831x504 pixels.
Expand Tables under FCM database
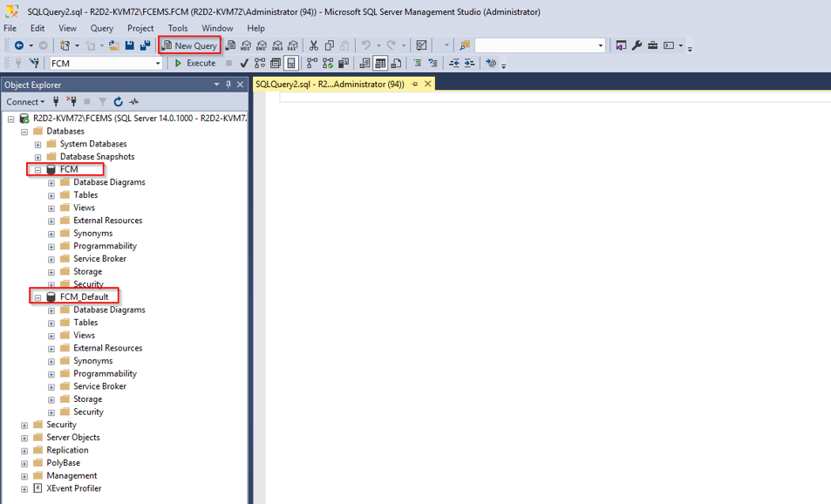point(51,195)
